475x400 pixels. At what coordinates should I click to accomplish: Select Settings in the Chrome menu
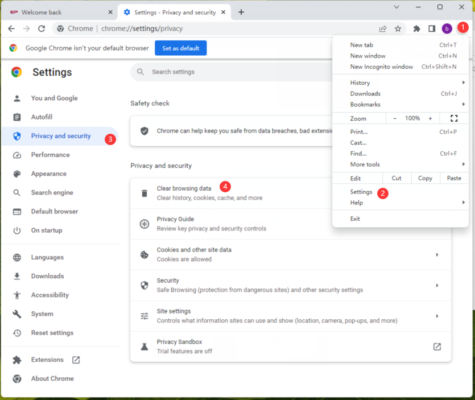tap(400, 192)
